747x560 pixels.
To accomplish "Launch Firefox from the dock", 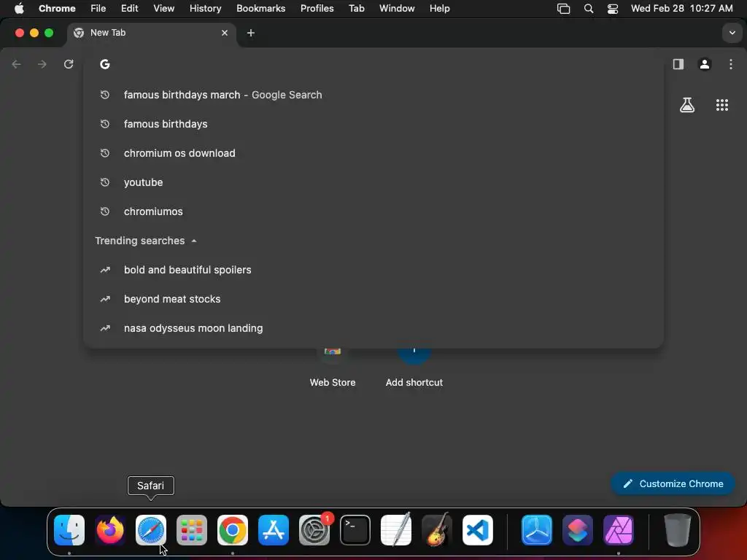I will (110, 530).
